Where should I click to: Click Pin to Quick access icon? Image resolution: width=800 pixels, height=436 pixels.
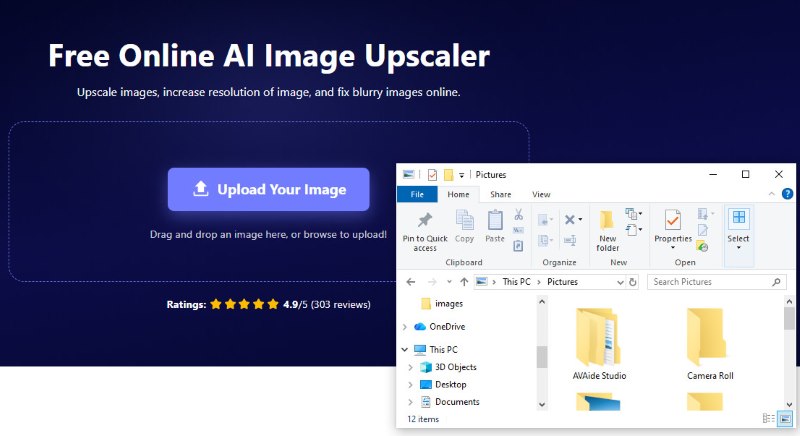click(x=424, y=220)
